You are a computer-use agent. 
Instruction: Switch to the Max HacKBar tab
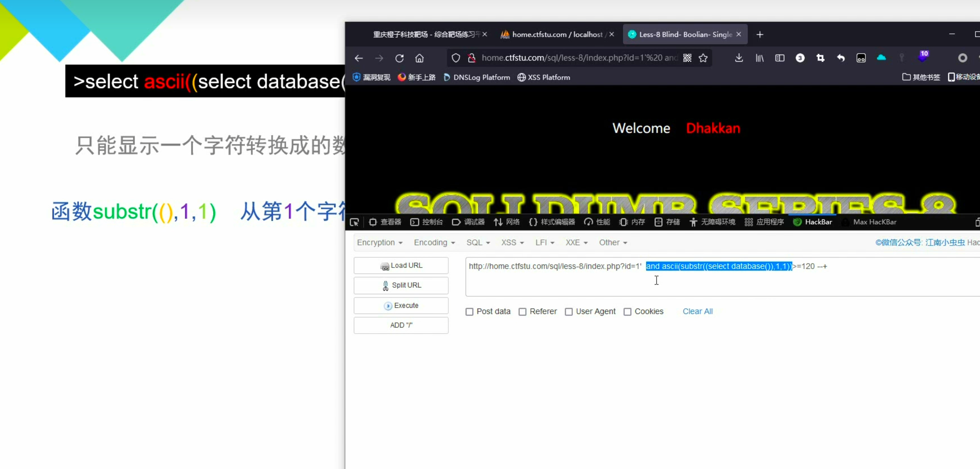[x=874, y=222]
